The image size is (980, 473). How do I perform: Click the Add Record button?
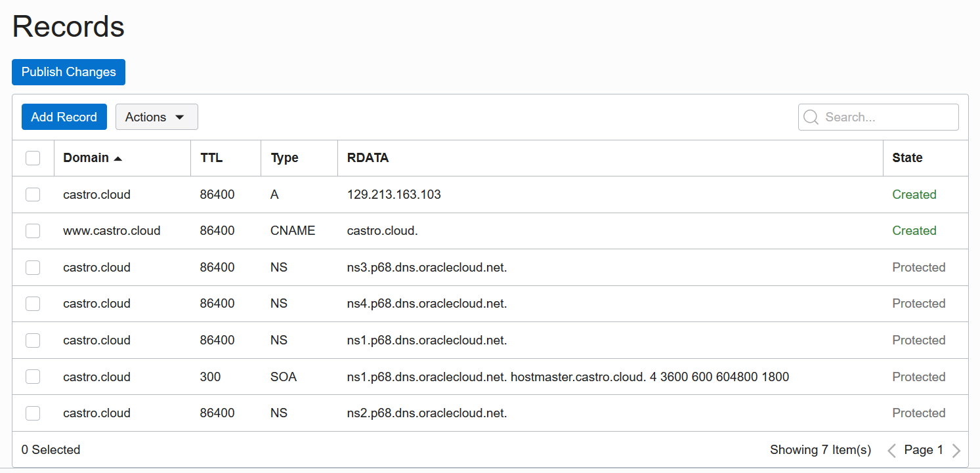(x=64, y=117)
